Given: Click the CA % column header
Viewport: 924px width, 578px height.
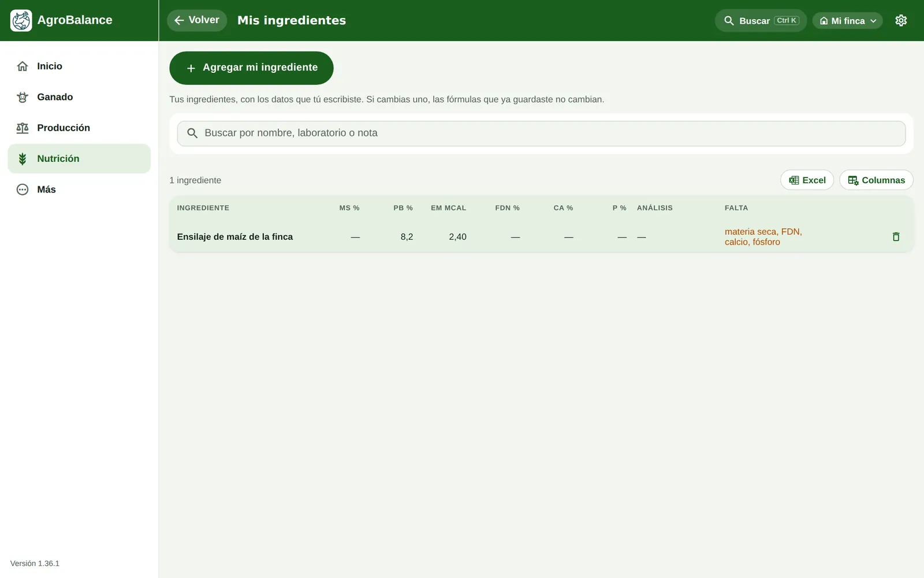Looking at the screenshot, I should (563, 208).
